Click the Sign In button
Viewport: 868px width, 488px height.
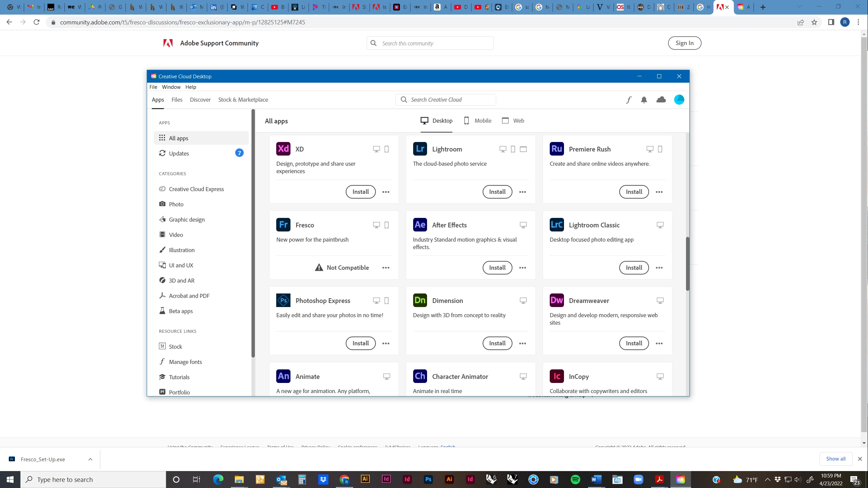click(684, 43)
